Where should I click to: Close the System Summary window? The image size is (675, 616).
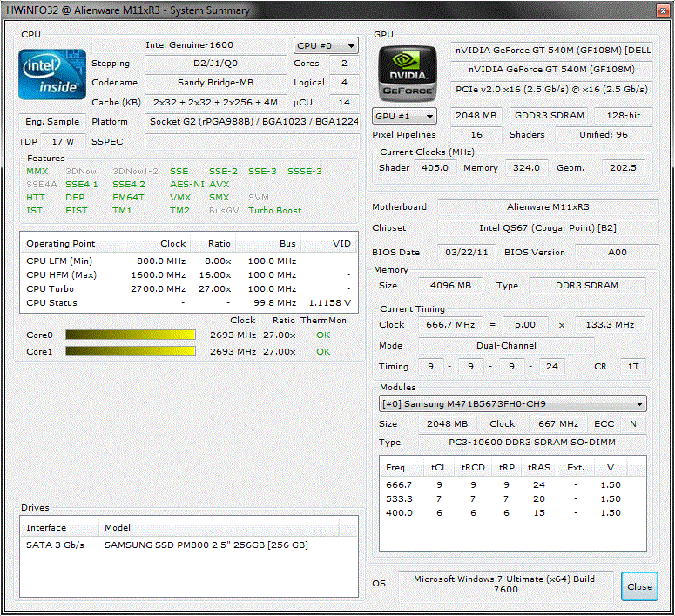pyautogui.click(x=663, y=11)
